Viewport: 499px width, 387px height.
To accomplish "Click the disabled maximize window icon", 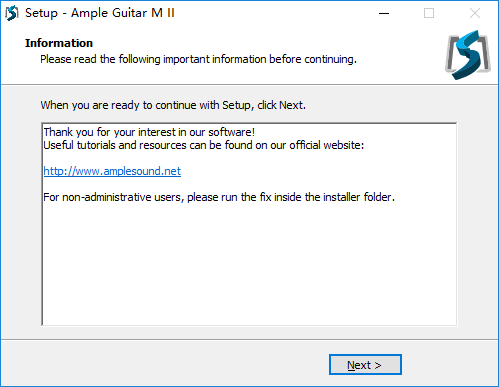I will (x=429, y=13).
